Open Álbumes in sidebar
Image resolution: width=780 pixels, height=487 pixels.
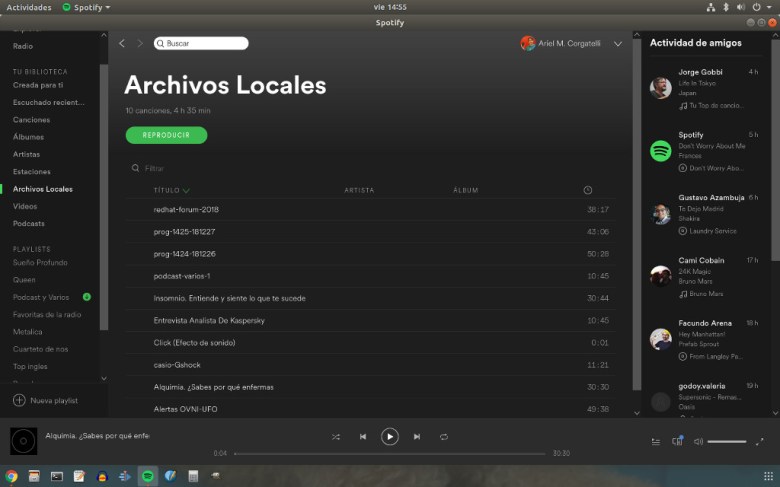(28, 137)
